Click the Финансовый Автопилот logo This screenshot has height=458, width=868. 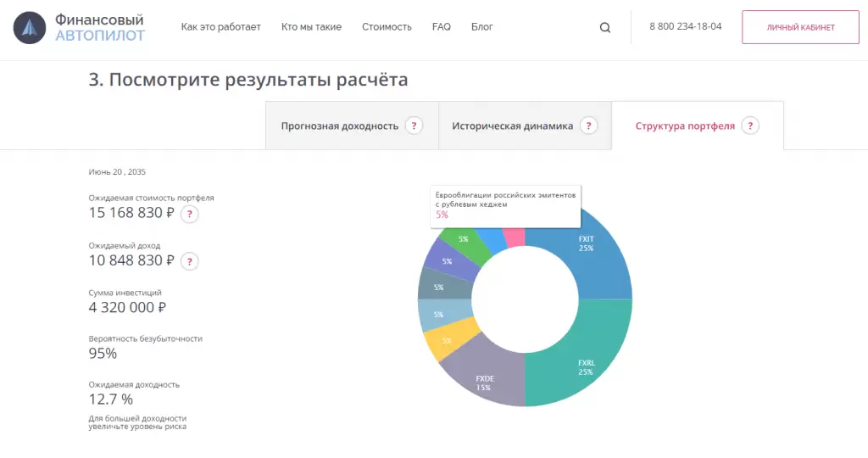79,27
